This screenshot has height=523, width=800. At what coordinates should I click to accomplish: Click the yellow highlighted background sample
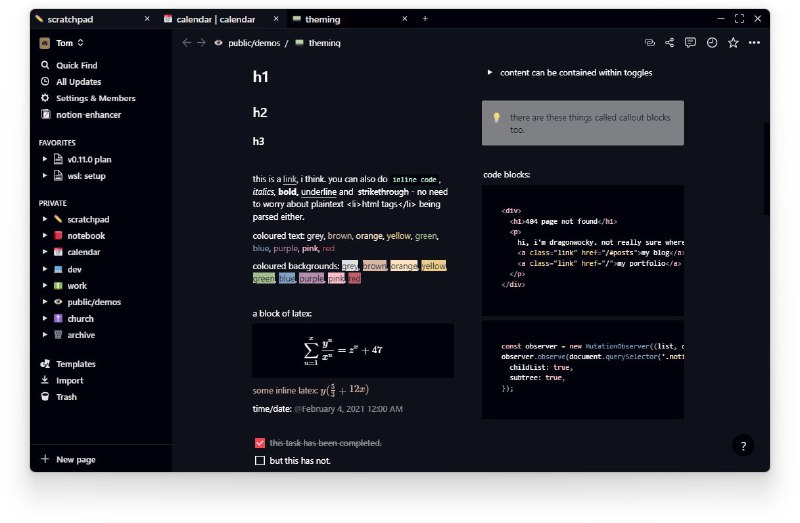click(x=433, y=266)
